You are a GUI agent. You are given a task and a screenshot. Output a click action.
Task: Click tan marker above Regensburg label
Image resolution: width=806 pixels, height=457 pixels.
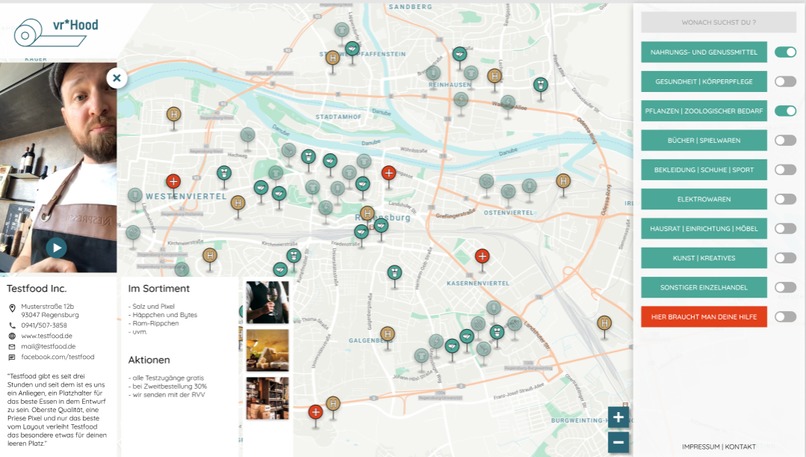[367, 213]
